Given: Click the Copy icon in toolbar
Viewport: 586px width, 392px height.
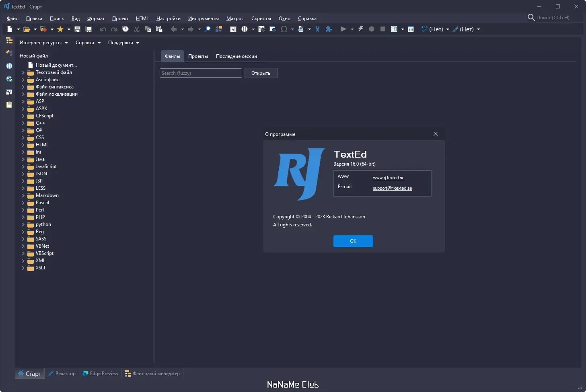Looking at the screenshot, I should coord(148,29).
